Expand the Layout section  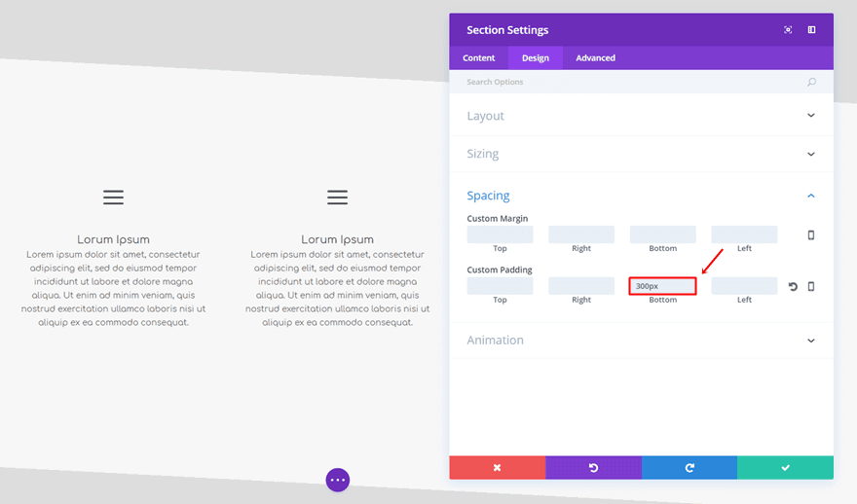coord(641,116)
